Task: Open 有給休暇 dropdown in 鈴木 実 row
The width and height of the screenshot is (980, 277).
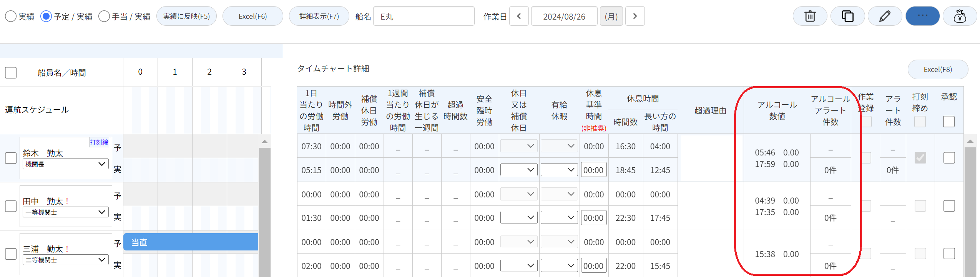Action: click(559, 170)
